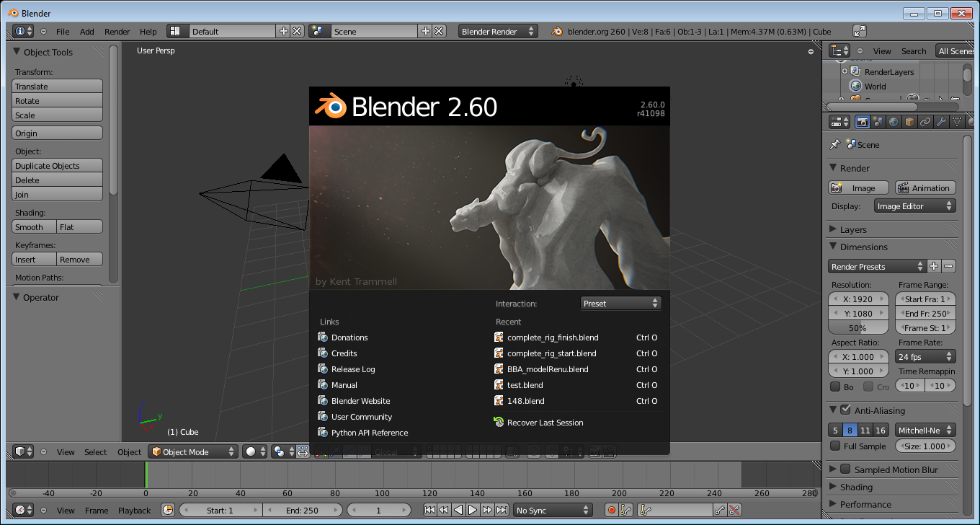Open the Interaction Preset dropdown

click(620, 304)
